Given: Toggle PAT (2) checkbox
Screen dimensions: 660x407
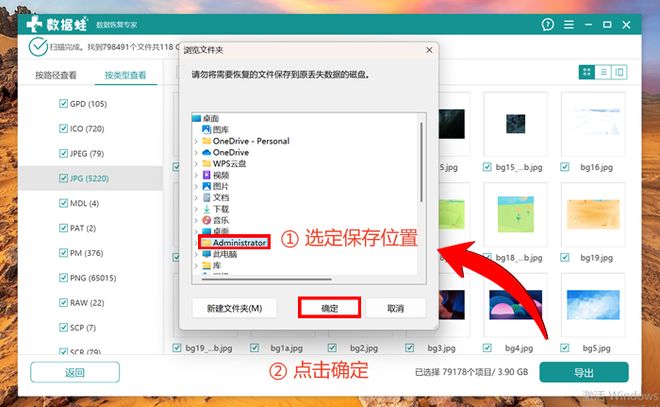Looking at the screenshot, I should pos(63,228).
